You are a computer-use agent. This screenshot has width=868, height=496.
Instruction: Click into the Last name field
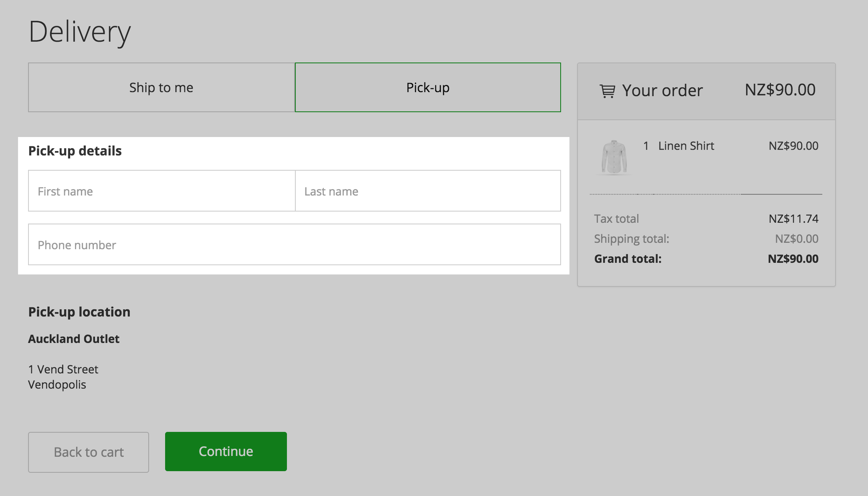coord(428,191)
